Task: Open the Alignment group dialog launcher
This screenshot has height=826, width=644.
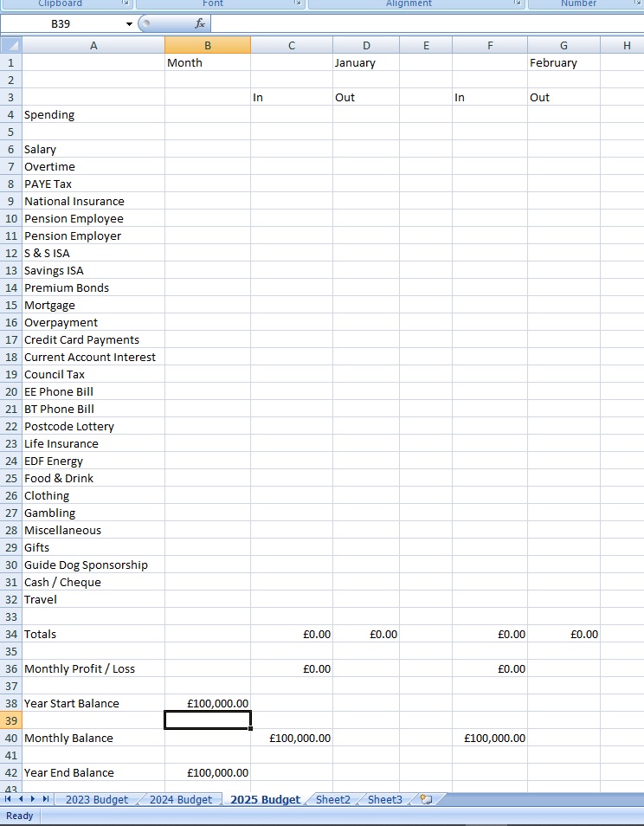Action: [518, 4]
